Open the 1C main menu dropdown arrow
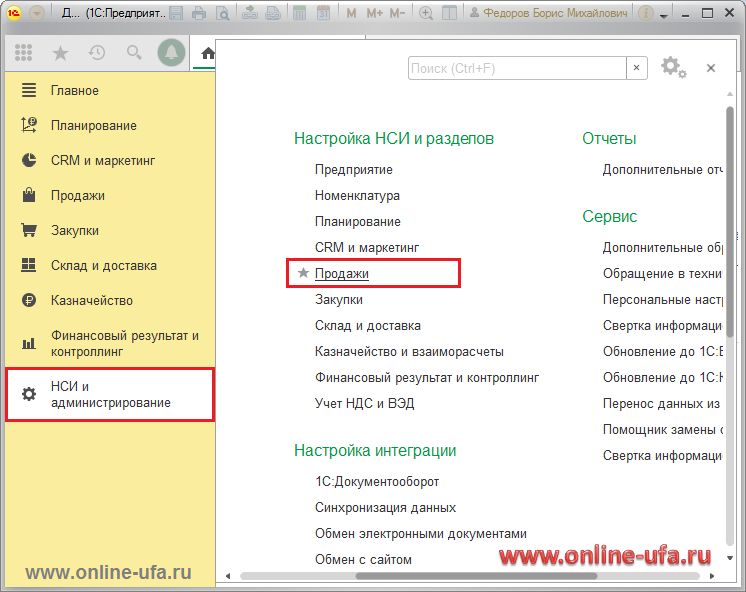Screen dimensions: 746x592 pos(37,13)
